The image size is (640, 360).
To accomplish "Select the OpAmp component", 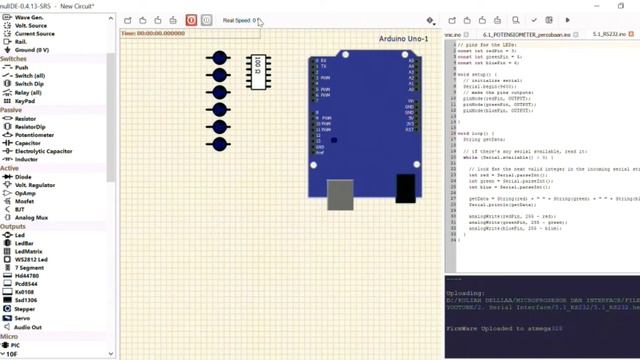I will 25,193.
